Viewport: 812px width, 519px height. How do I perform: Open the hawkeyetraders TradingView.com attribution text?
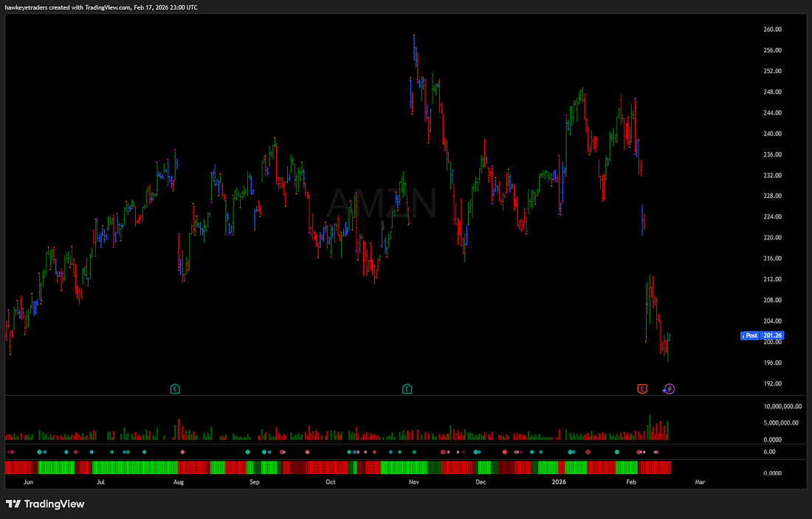(x=101, y=7)
